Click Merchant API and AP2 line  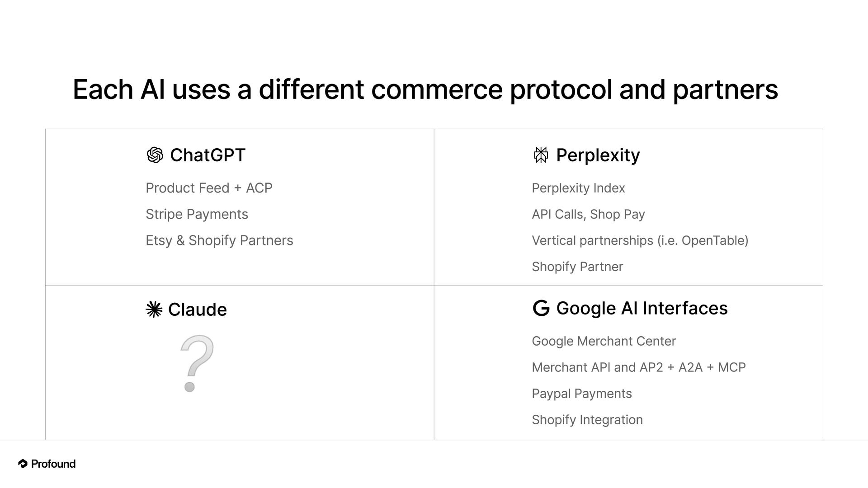point(638,367)
